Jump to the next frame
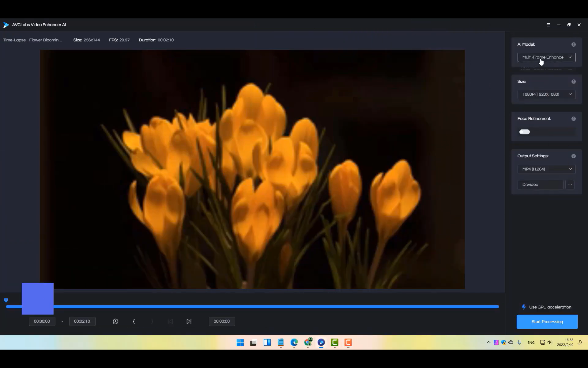This screenshot has width=588, height=368. [189, 321]
